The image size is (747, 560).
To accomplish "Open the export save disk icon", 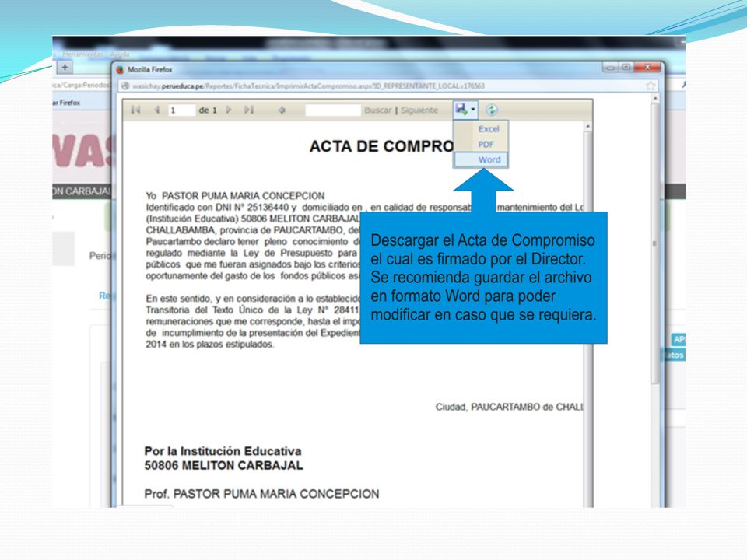I will point(461,110).
